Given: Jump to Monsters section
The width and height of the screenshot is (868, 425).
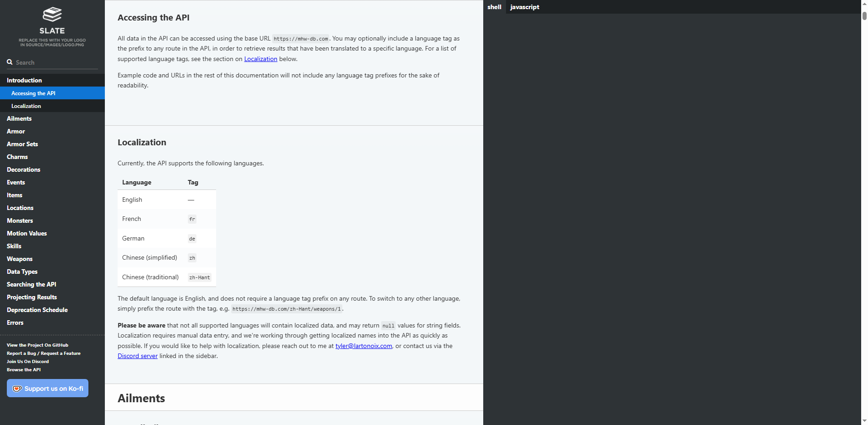Looking at the screenshot, I should coord(52,220).
